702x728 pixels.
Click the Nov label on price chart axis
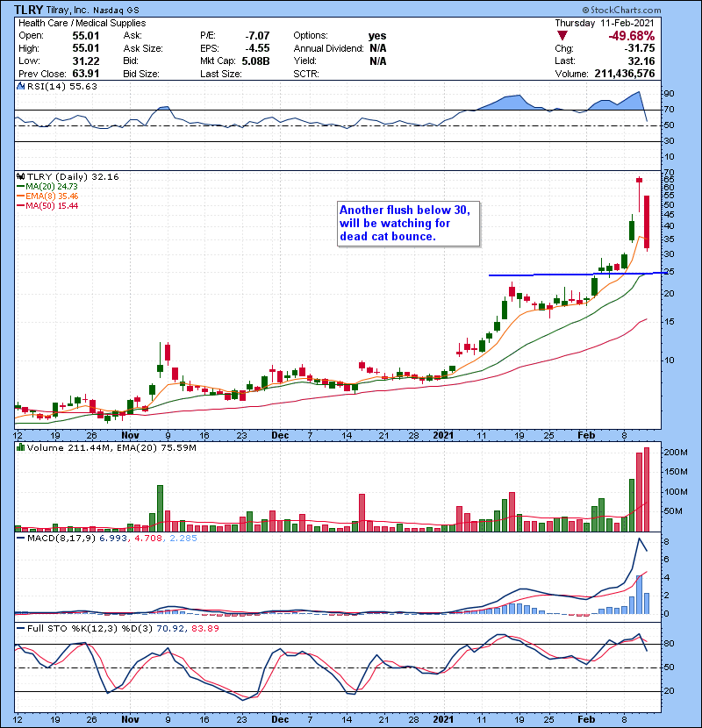point(130,436)
